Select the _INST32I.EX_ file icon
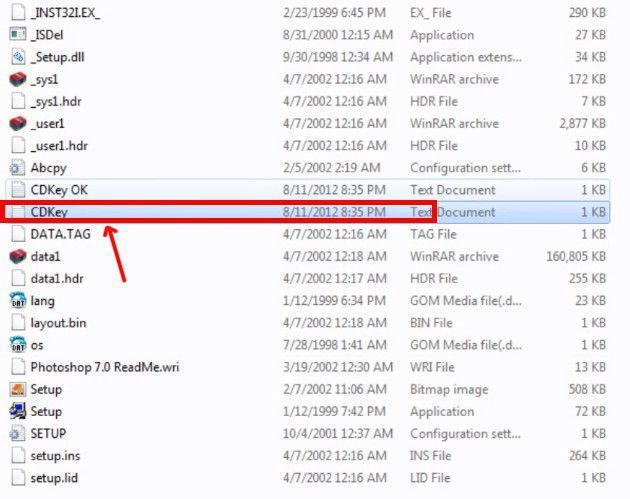630x499 pixels. click(18, 12)
